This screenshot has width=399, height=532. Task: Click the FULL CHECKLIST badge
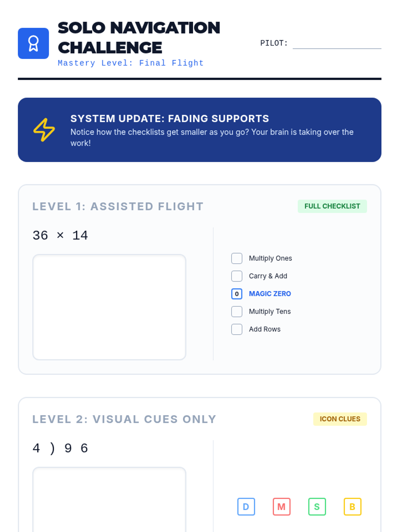pos(332,206)
